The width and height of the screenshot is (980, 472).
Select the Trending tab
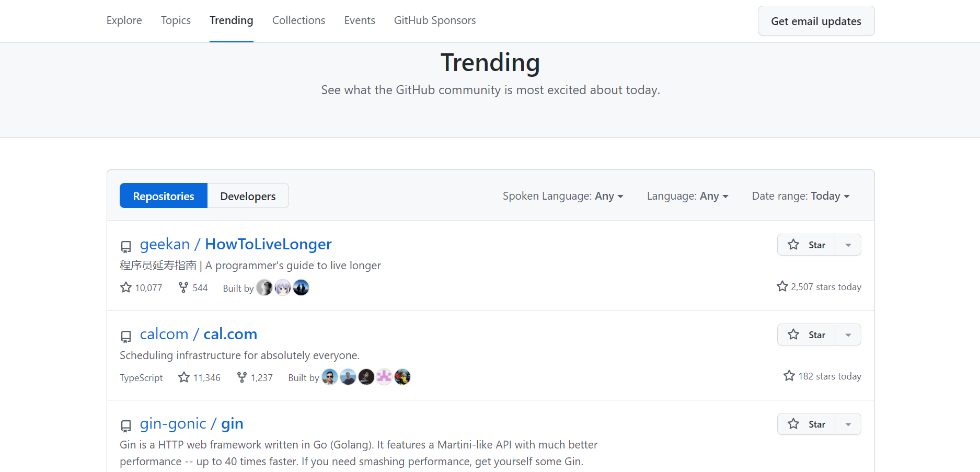pyautogui.click(x=232, y=20)
